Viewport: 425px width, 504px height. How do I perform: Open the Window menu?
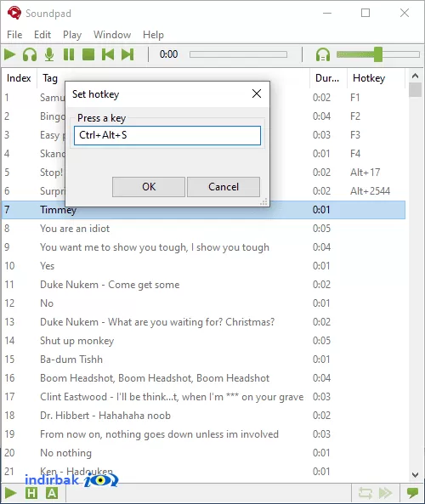coord(112,35)
